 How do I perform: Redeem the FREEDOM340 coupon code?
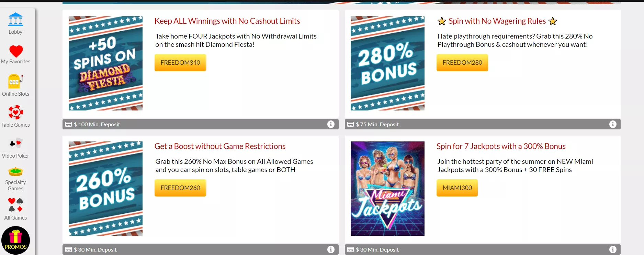[180, 63]
